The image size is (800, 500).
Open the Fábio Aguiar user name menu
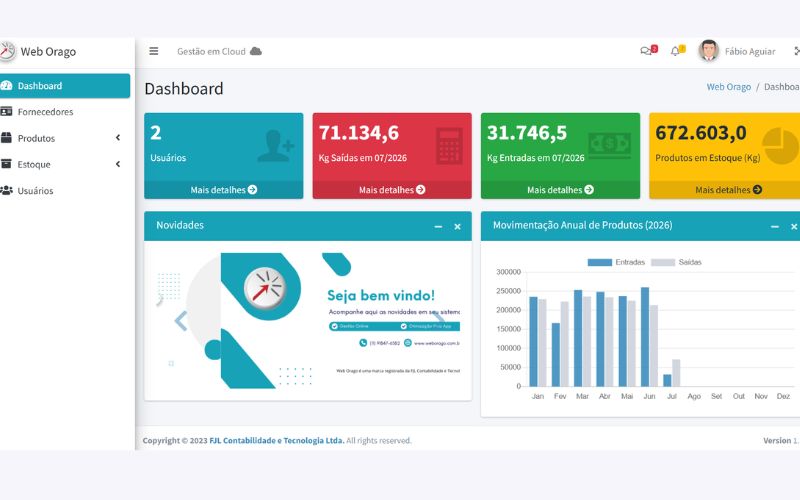pos(750,51)
